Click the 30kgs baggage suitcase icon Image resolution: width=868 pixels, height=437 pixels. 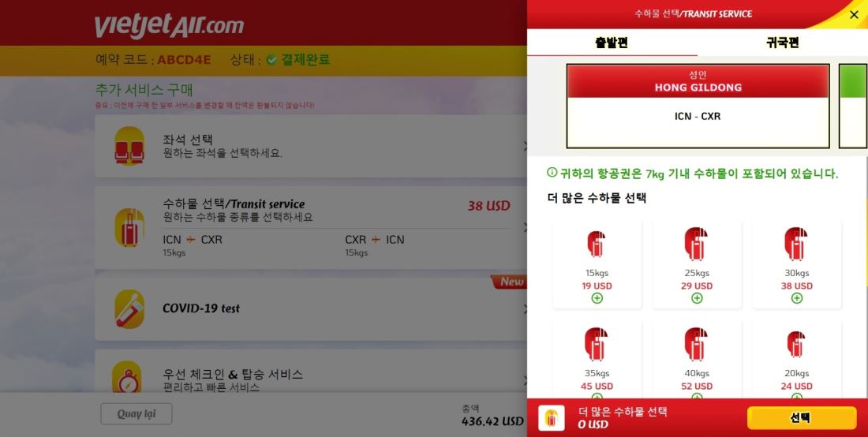coord(796,244)
